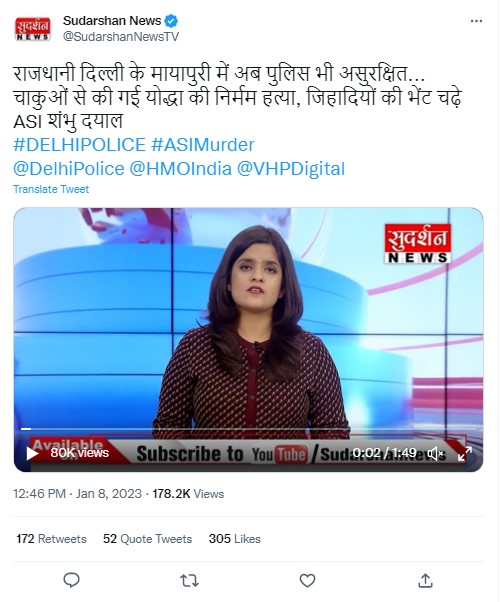Open the @VHPDigital mention

(291, 169)
